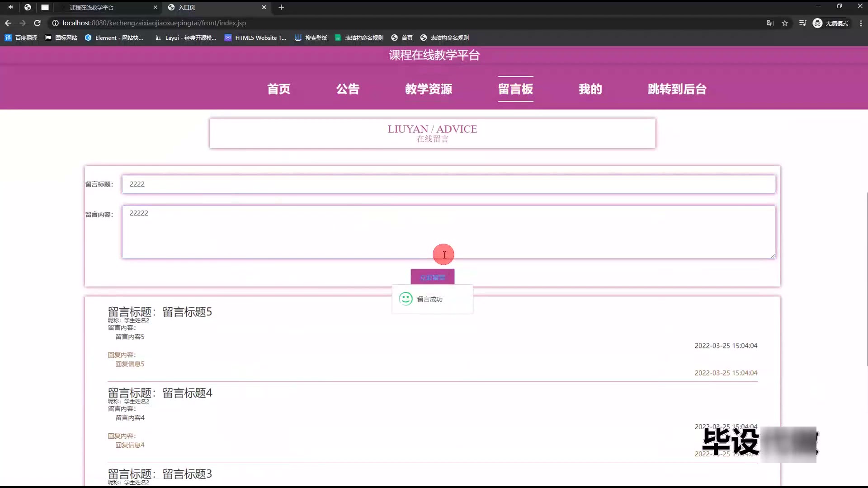Viewport: 868px width, 488px height.
Task: Go to the 公告 navigation item
Action: tap(348, 89)
